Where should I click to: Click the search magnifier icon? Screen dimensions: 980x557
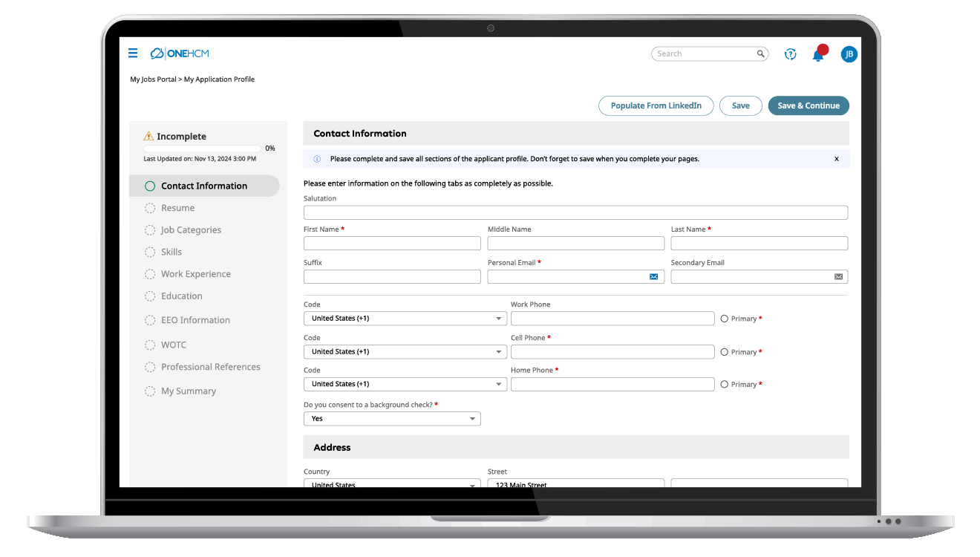click(760, 53)
